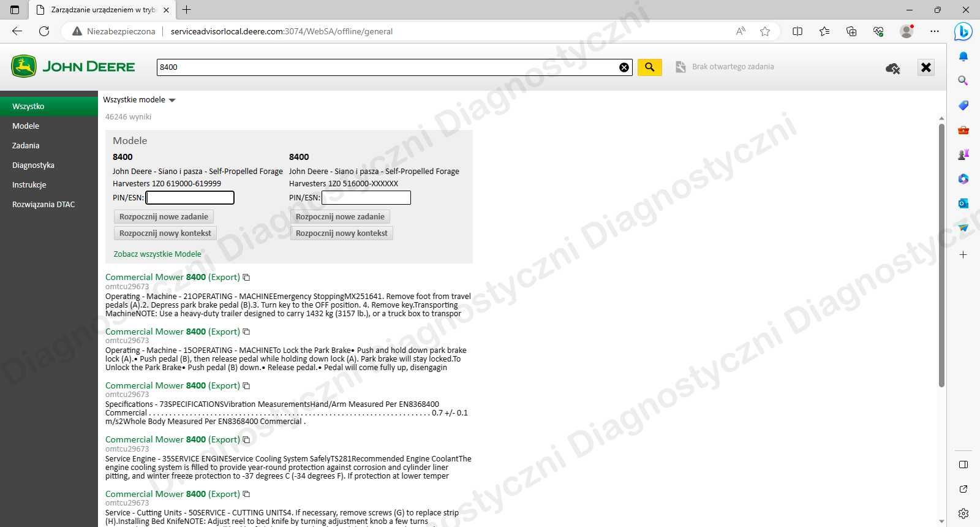980x527 pixels.
Task: Select the 'Rozwiązania DTAC' sidebar item
Action: (49, 204)
